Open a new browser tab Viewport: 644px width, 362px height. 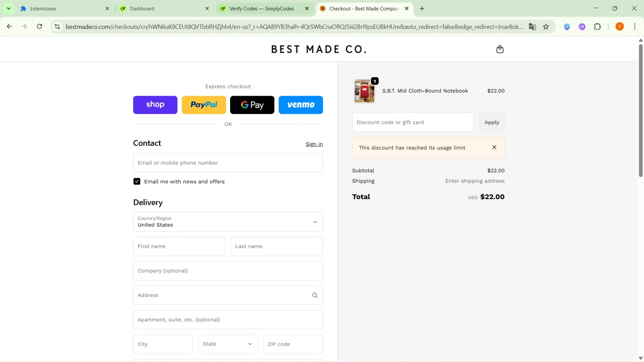pos(422,9)
